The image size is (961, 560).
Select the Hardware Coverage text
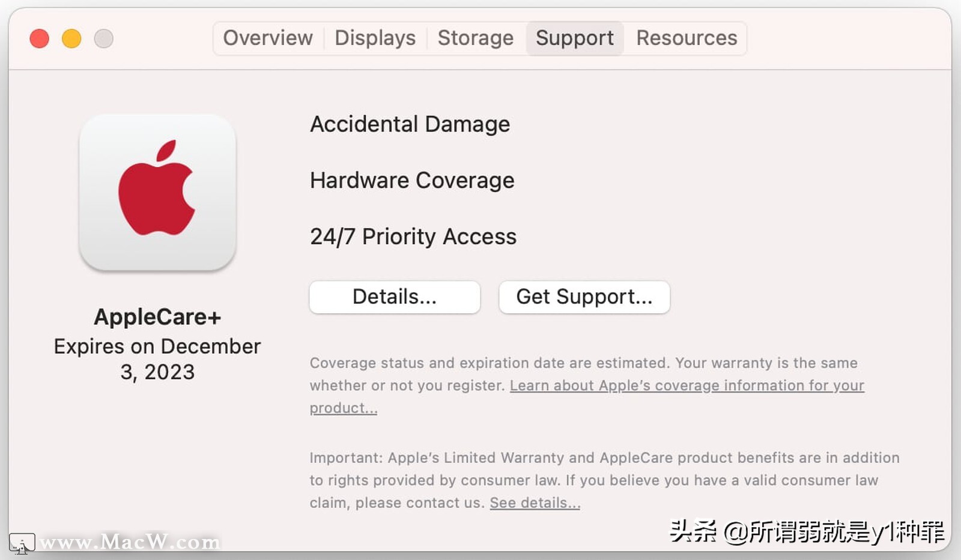[411, 180]
